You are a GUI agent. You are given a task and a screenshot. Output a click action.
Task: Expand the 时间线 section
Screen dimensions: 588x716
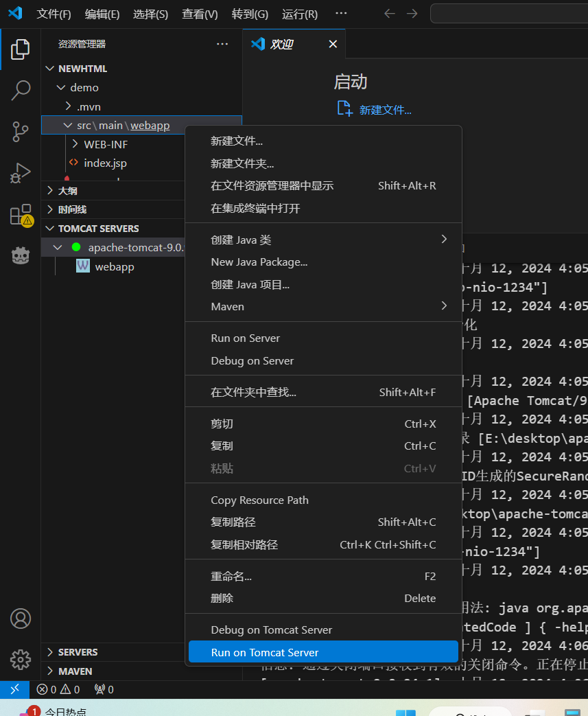(x=50, y=209)
